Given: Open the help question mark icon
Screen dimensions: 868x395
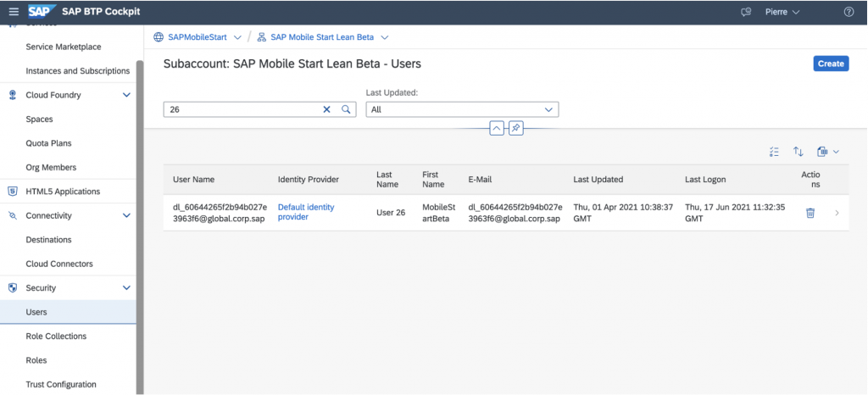Looking at the screenshot, I should coord(849,12).
